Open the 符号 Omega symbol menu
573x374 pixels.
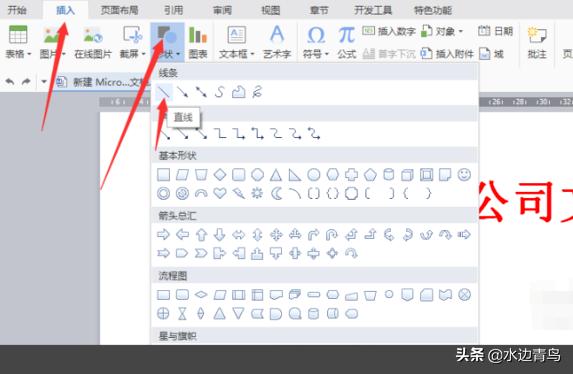[316, 42]
